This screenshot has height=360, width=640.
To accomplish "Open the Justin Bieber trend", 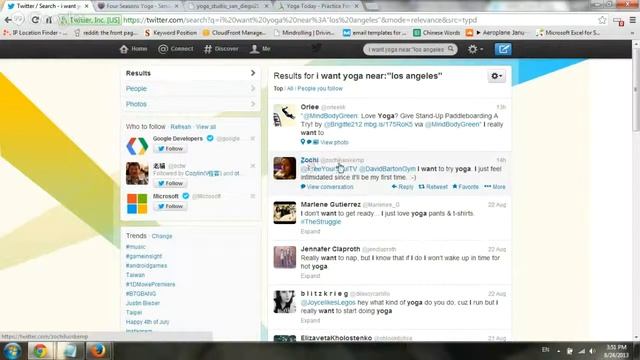I will point(143,303).
